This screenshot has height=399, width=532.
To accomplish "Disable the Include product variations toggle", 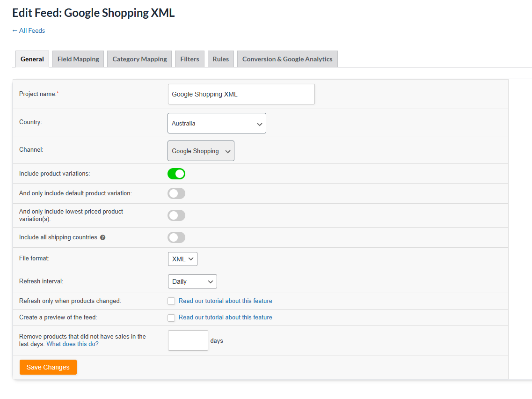I will click(x=176, y=174).
